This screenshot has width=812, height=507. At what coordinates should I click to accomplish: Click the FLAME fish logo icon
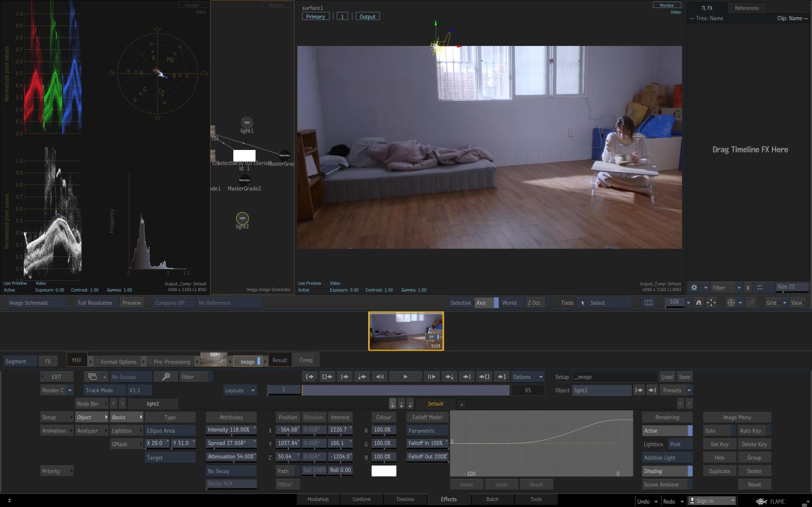[762, 502]
